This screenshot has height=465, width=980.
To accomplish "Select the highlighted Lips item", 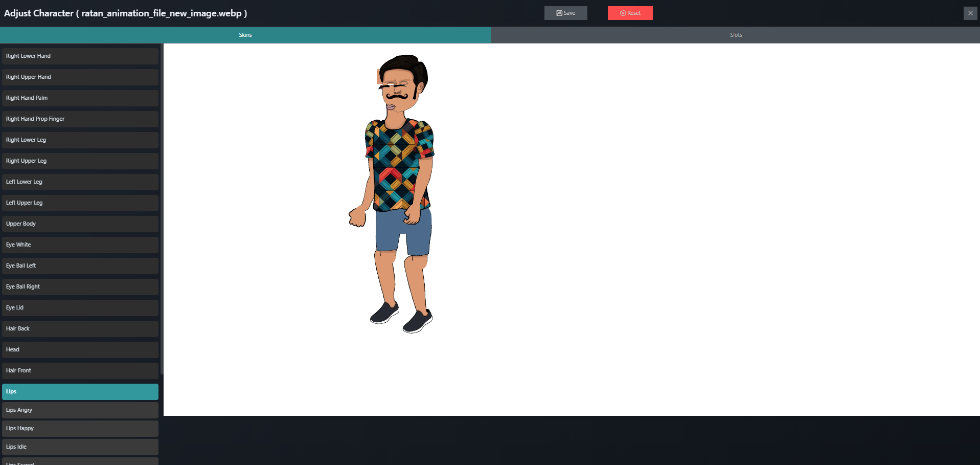I will pos(80,392).
